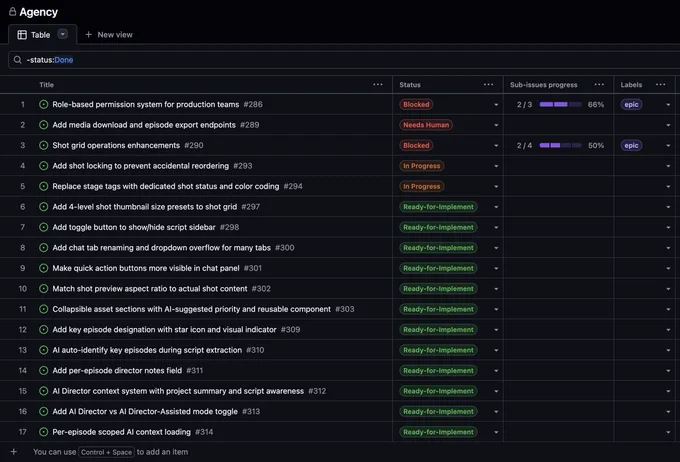This screenshot has width=680, height=462.
Task: Create a New view tab
Action: (x=109, y=35)
